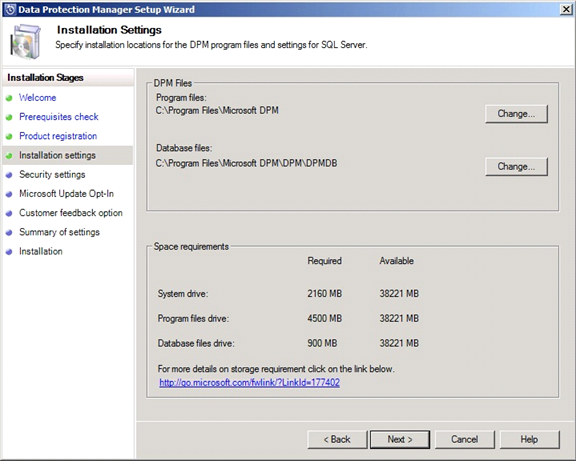This screenshot has width=576, height=461.
Task: Change the Database files location
Action: tap(516, 167)
